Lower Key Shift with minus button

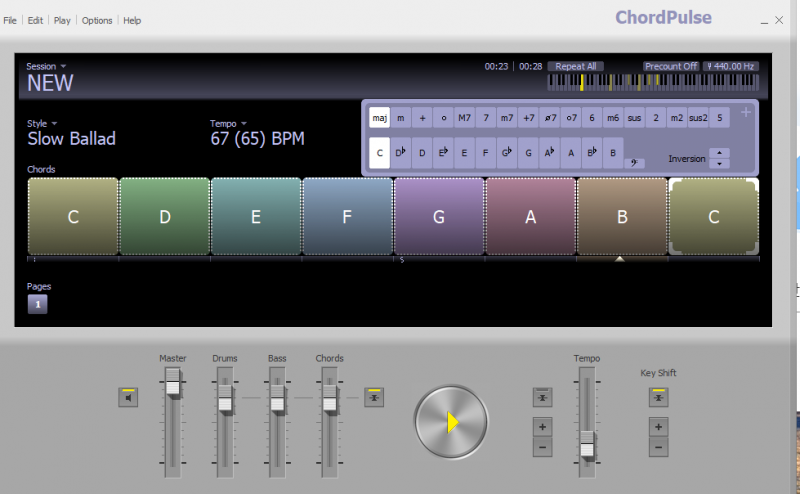pyautogui.click(x=659, y=448)
